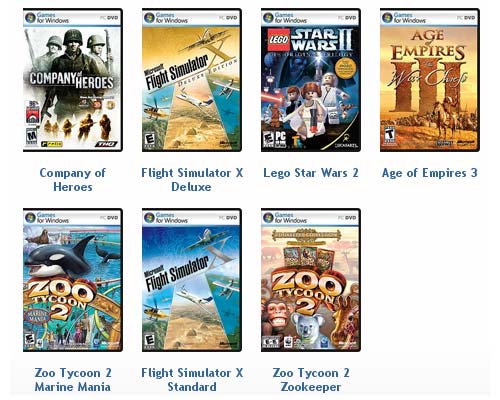The height and width of the screenshot is (400, 500).
Task: Click the M rating badge on Company of Heroes
Action: 32,136
